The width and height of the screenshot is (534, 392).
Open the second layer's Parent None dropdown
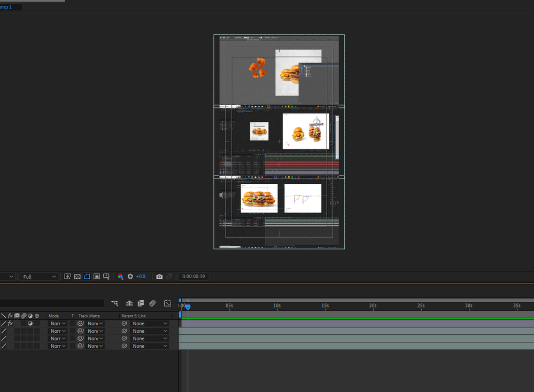(x=150, y=331)
